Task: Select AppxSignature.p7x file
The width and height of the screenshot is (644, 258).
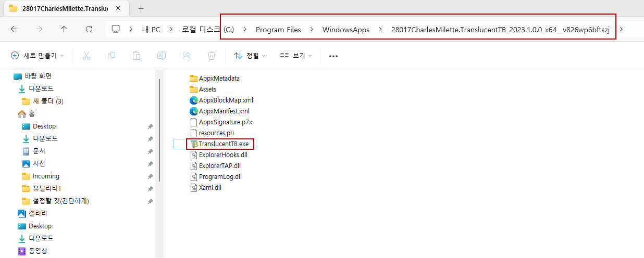Action: [x=221, y=122]
